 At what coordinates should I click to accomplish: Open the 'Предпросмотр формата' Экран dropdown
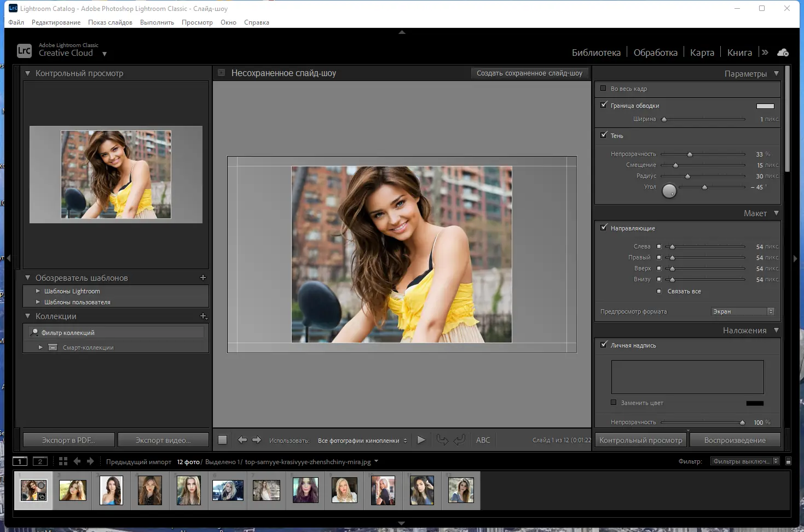click(743, 311)
